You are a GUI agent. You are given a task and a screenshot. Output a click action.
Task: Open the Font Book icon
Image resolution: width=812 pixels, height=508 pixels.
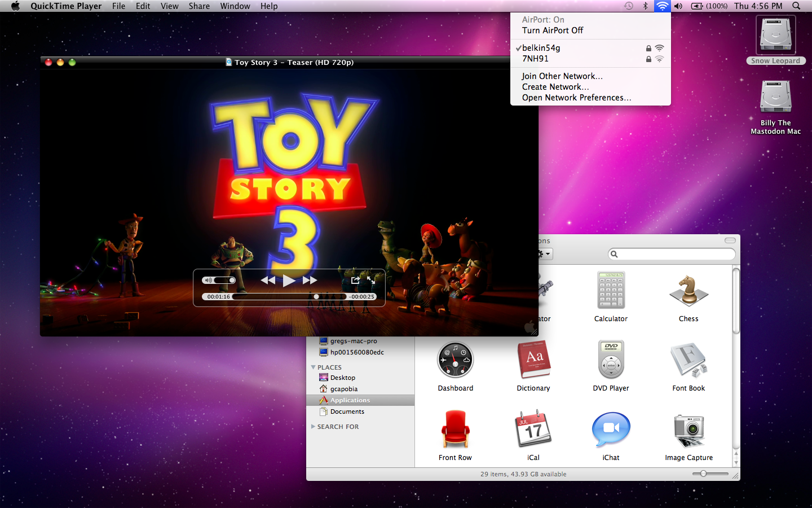[x=689, y=360]
